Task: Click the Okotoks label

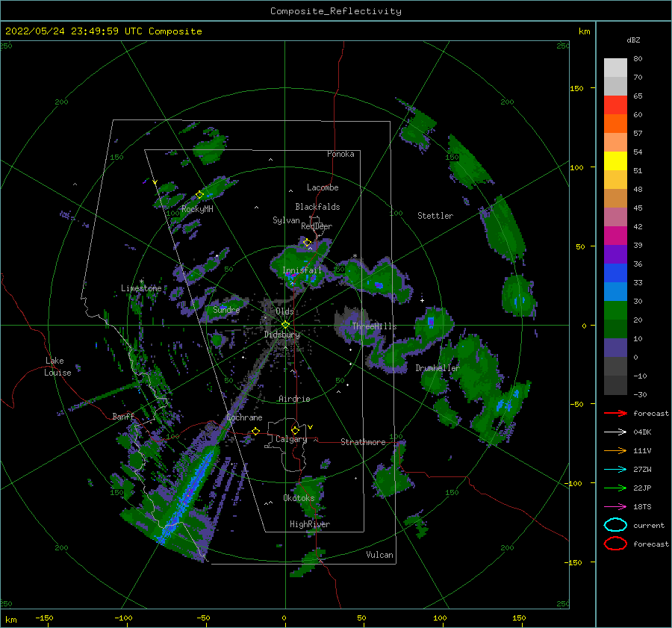Action: 299,497
